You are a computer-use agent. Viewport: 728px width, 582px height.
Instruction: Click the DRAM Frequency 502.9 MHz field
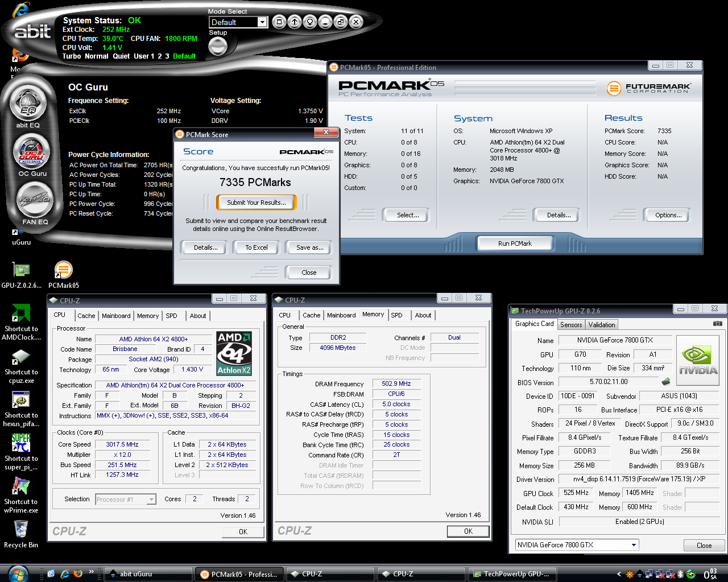pos(396,384)
